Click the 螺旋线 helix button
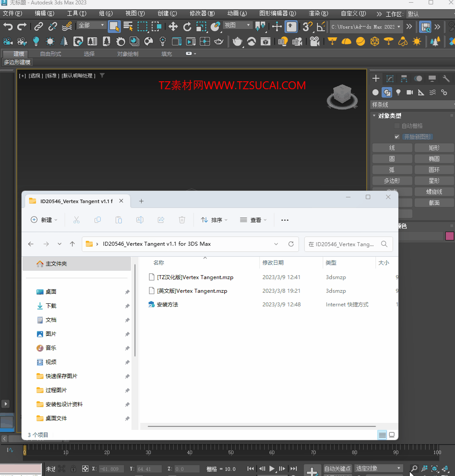 [x=434, y=192]
